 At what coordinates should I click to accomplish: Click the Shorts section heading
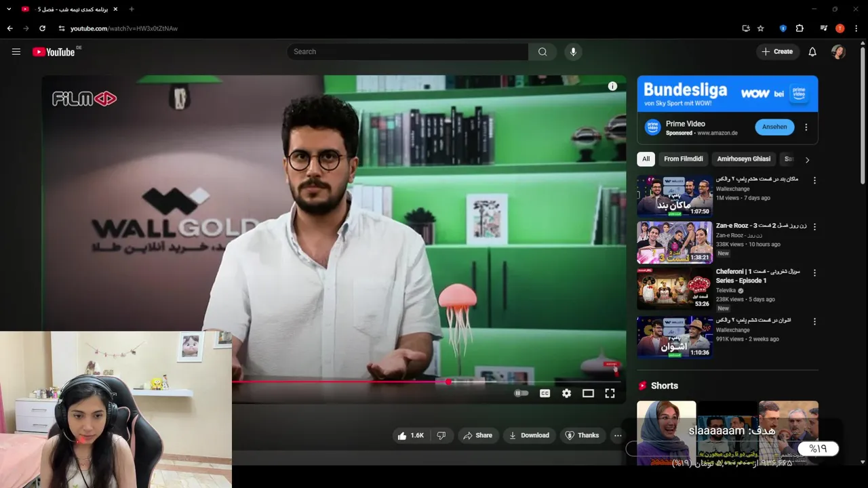664,386
